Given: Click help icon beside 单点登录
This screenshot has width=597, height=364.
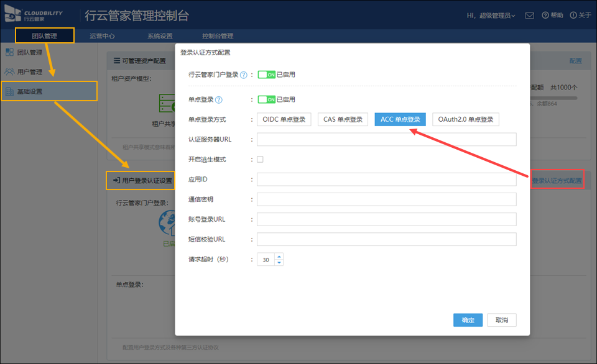Looking at the screenshot, I should pyautogui.click(x=219, y=99).
